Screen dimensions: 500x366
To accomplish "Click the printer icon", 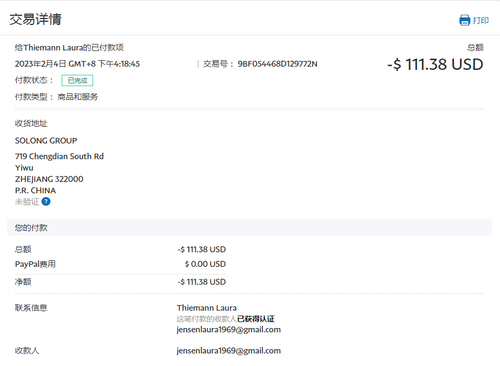I will [464, 20].
